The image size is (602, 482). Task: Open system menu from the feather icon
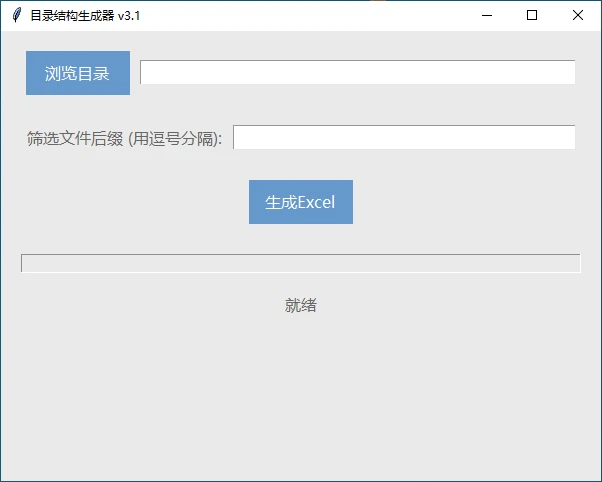(16, 15)
